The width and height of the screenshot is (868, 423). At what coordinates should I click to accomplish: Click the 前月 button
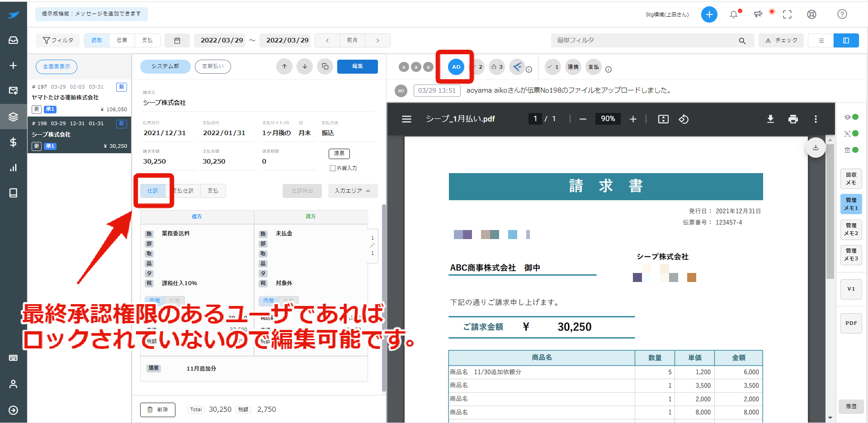point(353,41)
